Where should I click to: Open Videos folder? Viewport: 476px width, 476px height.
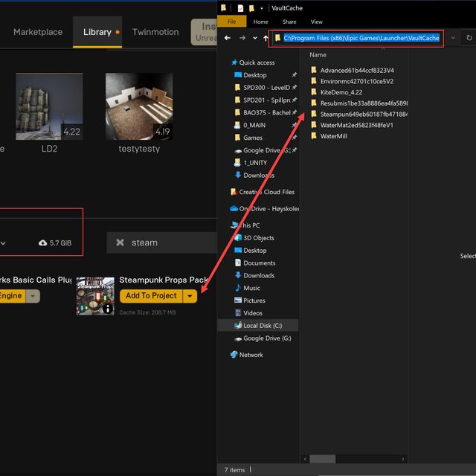tap(253, 313)
